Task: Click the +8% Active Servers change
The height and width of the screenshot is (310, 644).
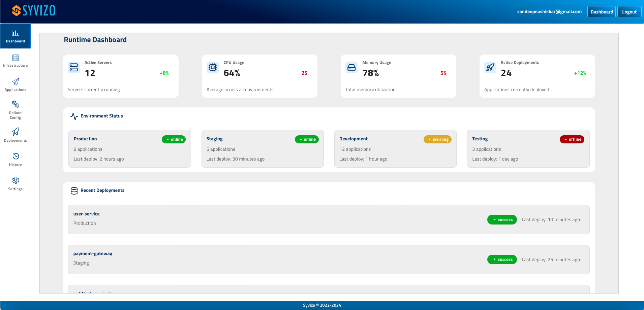Action: (x=164, y=73)
